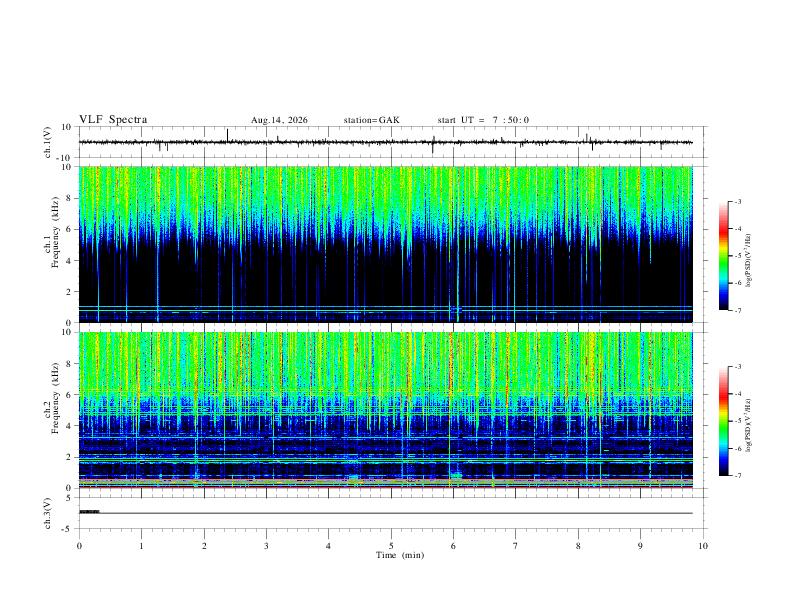
Task: Click the "Time (min)" axis label
Action: click(400, 555)
